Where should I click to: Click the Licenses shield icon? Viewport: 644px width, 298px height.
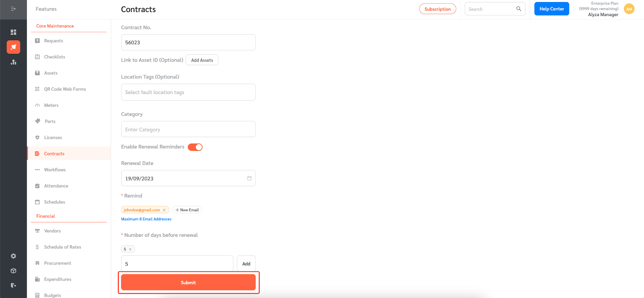[x=37, y=138]
